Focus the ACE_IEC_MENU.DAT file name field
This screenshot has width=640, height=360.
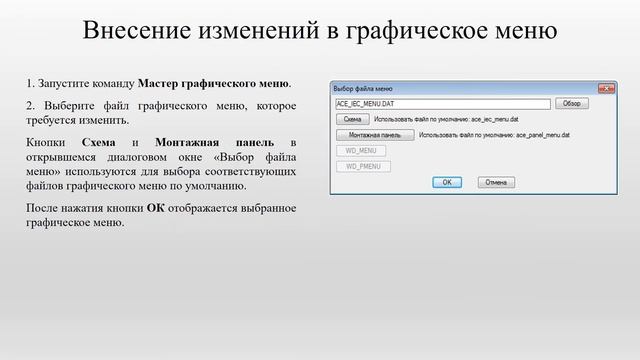pos(443,104)
